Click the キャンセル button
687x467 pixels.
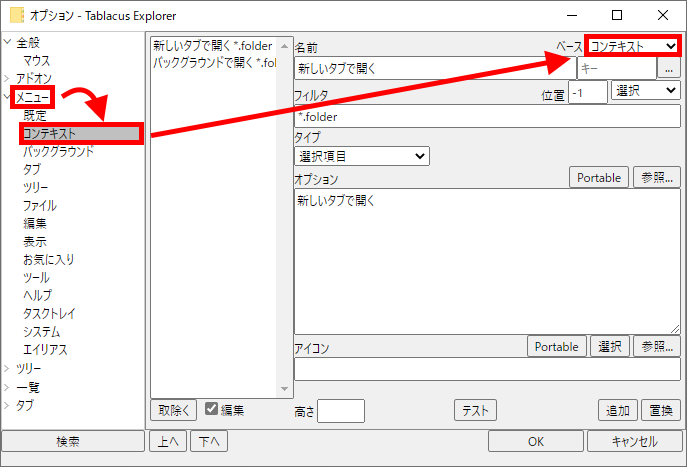(x=634, y=441)
